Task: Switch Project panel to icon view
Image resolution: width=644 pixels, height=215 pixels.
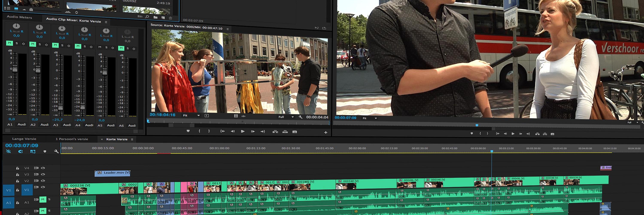Action: (x=16, y=9)
